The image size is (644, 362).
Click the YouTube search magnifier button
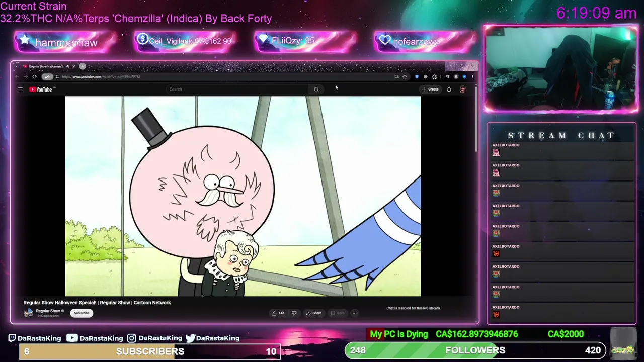316,89
